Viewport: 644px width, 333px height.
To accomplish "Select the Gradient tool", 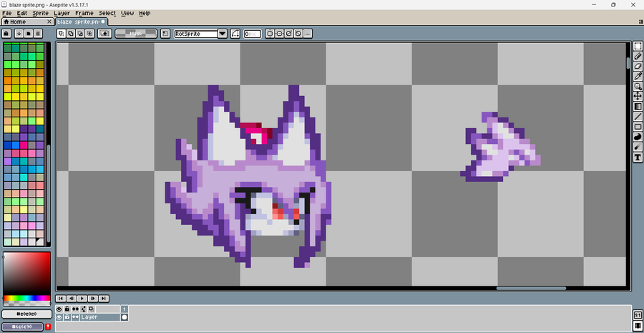I will pyautogui.click(x=638, y=107).
